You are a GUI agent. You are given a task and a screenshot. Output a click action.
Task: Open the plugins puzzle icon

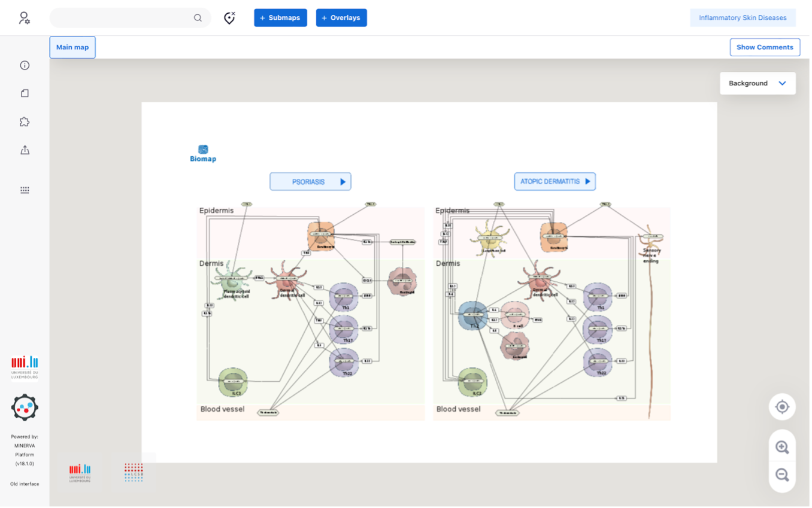point(25,122)
